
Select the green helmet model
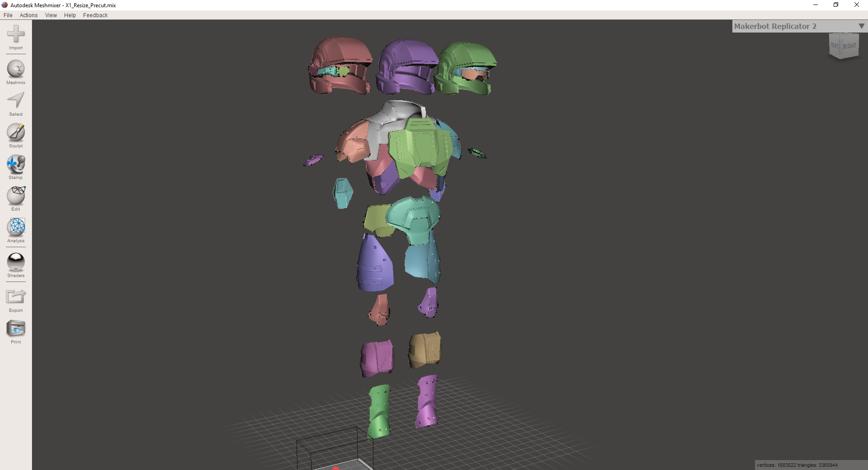click(x=467, y=68)
